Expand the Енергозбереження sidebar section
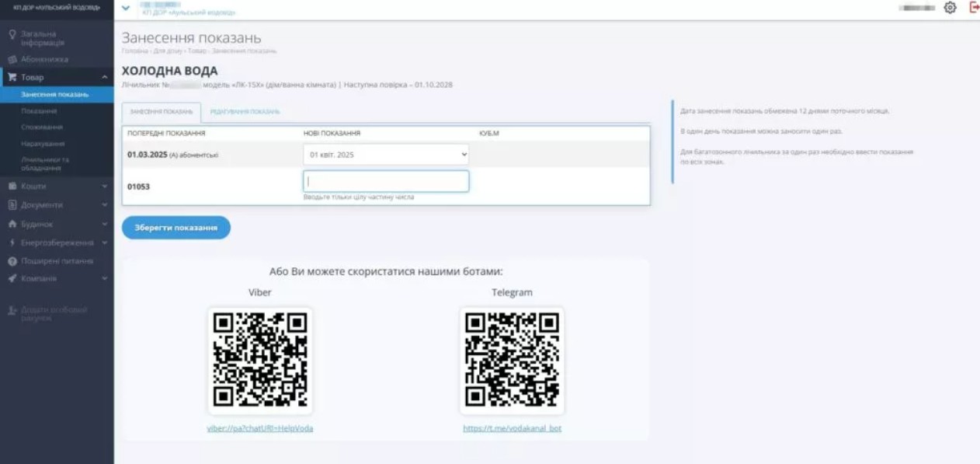Viewport: 980px width, 464px height. click(104, 242)
